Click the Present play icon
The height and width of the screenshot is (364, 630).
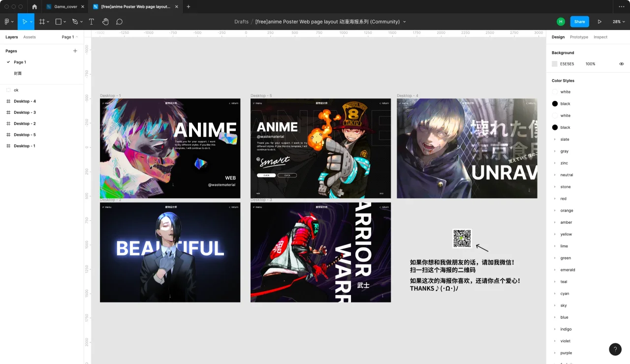(x=599, y=22)
